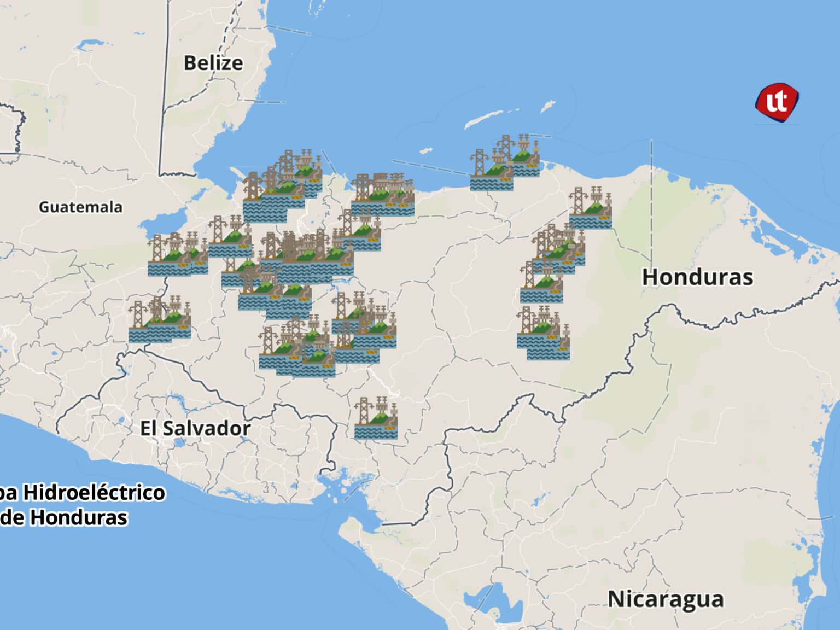
Task: Select the Guatemala country label
Action: [80, 207]
